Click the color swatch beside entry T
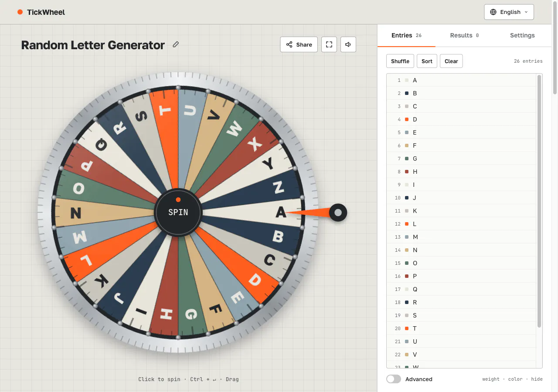Screen dimensions: 558x392 (407, 328)
